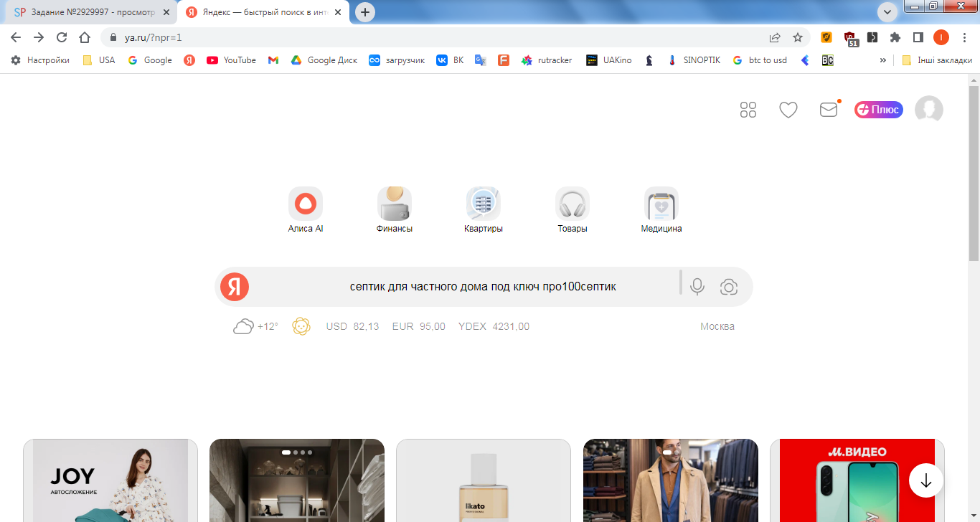Open the all-services grid icon
This screenshot has height=522, width=980.
click(748, 110)
